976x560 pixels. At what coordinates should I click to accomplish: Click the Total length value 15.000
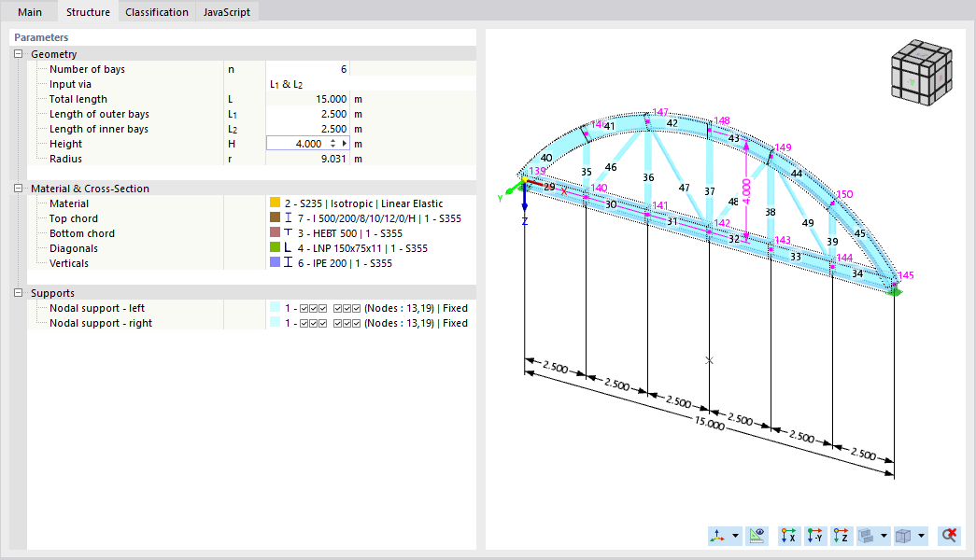point(307,99)
